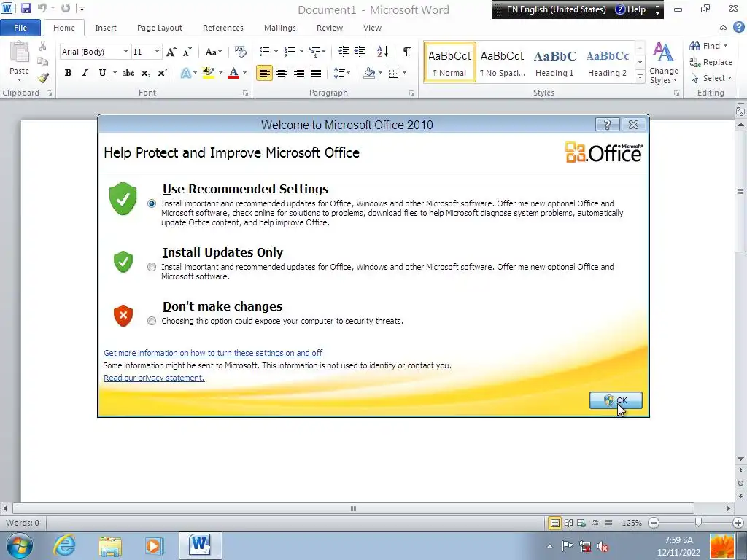This screenshot has width=747, height=560.
Task: Open Change Case dropdown (Aa)
Action: coord(213,52)
